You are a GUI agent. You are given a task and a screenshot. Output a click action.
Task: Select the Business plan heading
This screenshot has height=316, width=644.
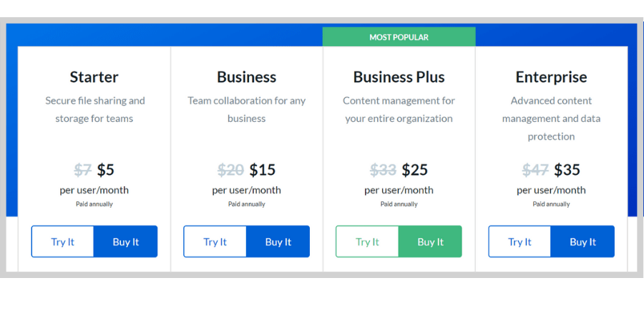(x=246, y=77)
